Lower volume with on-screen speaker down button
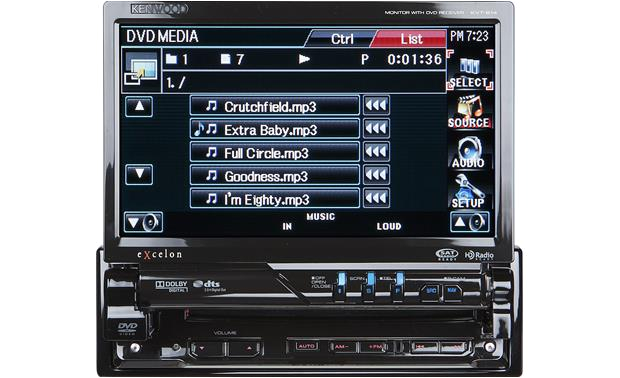The height and width of the screenshot is (378, 620). point(143,222)
